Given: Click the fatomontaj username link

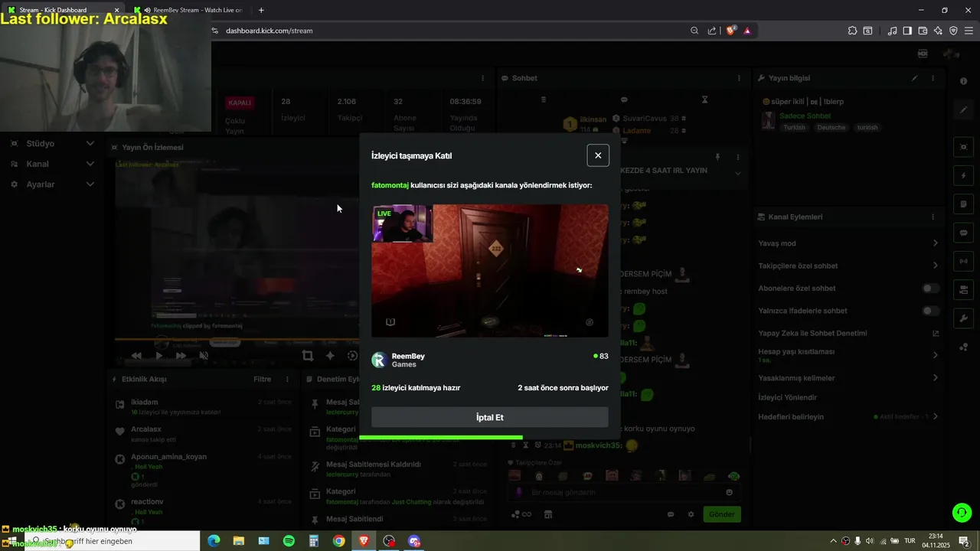Looking at the screenshot, I should [x=390, y=185].
